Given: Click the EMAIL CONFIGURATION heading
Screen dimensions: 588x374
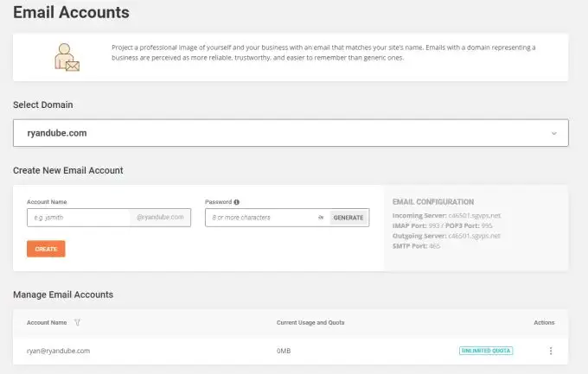Looking at the screenshot, I should tap(433, 202).
